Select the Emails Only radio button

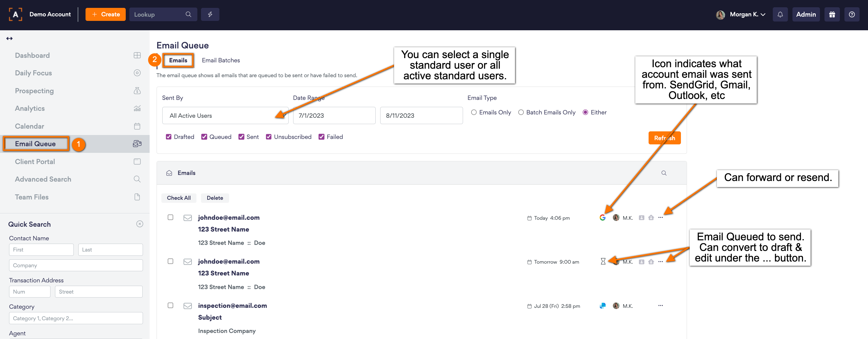[474, 112]
